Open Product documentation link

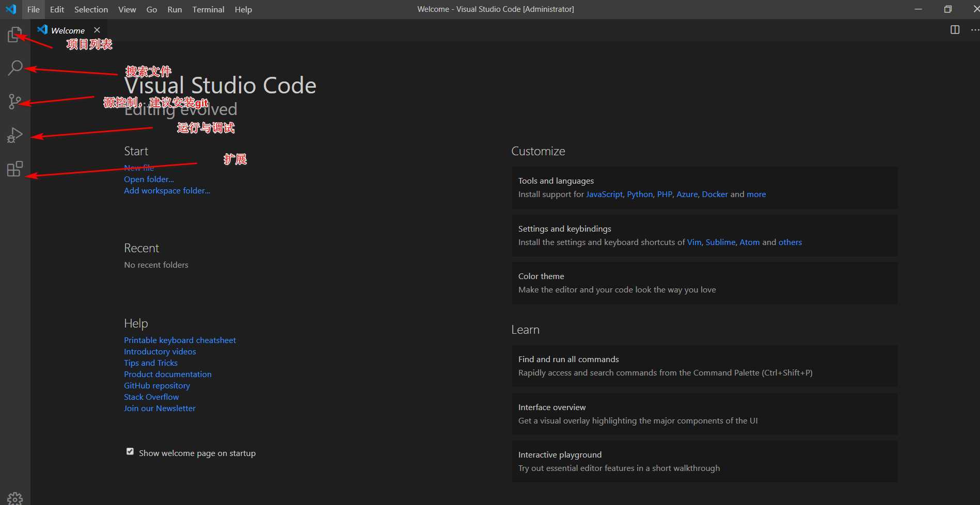point(167,374)
